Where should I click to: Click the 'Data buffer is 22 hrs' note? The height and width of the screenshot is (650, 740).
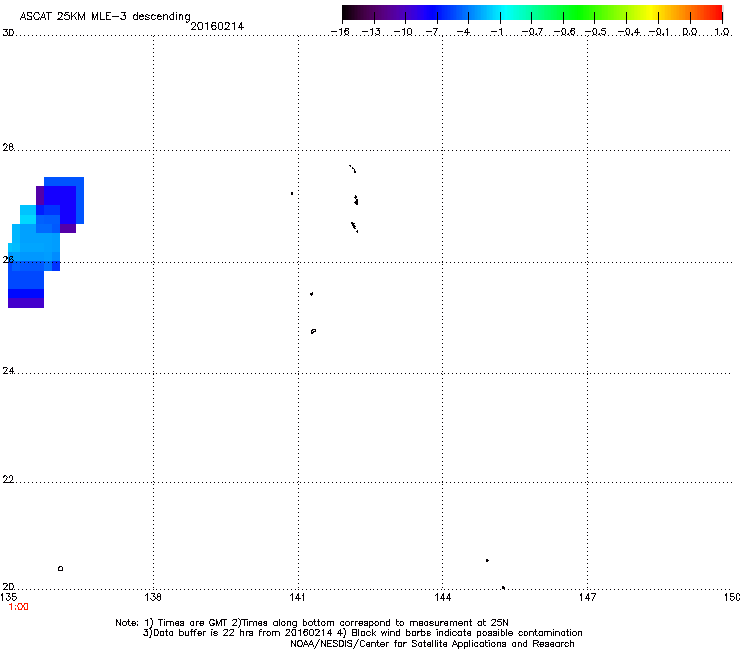(362, 633)
